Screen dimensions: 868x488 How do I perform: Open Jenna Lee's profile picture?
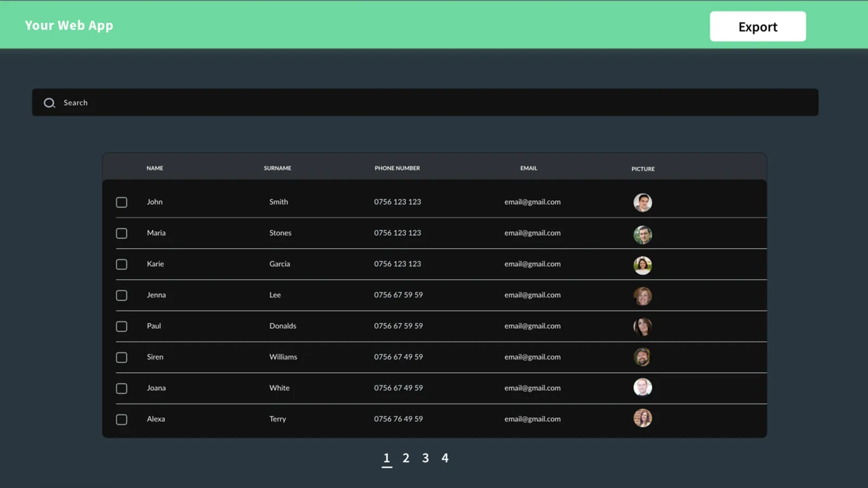click(x=643, y=296)
